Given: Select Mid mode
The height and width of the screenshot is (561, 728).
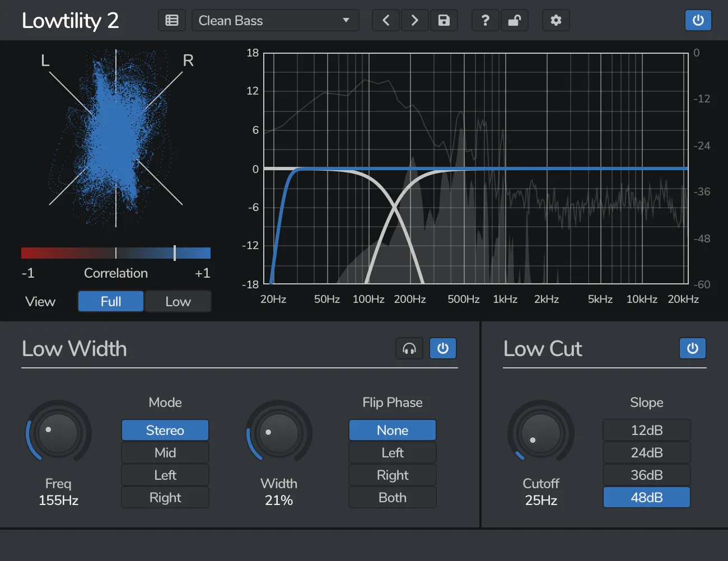Looking at the screenshot, I should pos(165,452).
